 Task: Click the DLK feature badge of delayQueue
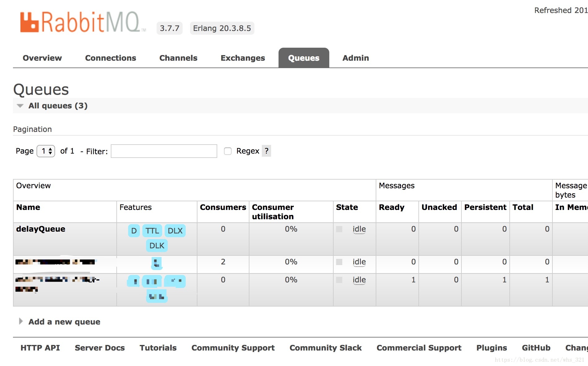(x=157, y=246)
